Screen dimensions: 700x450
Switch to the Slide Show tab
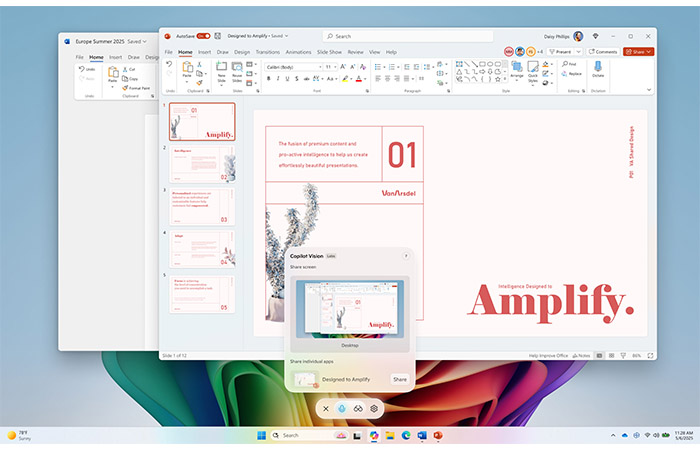point(329,52)
